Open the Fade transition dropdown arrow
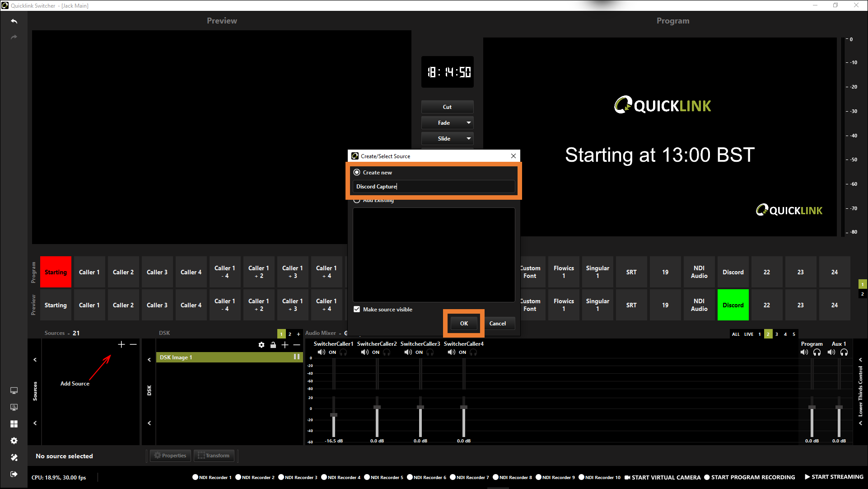 click(468, 122)
